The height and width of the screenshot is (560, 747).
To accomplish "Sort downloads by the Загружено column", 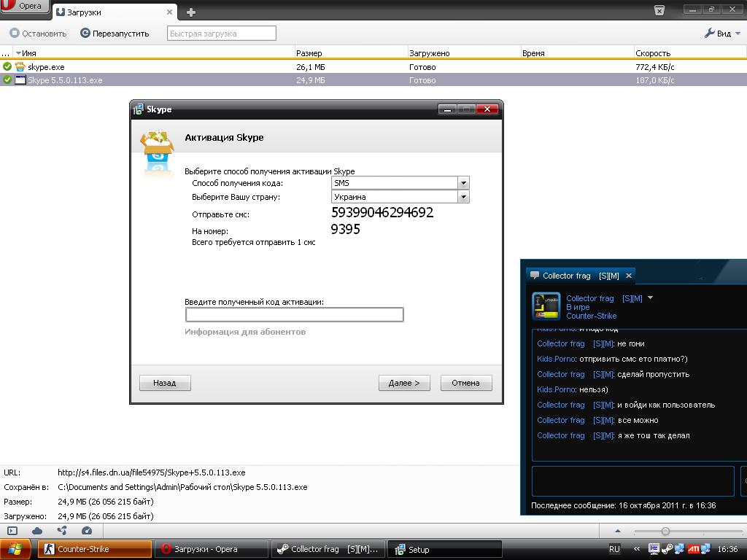I will click(463, 52).
